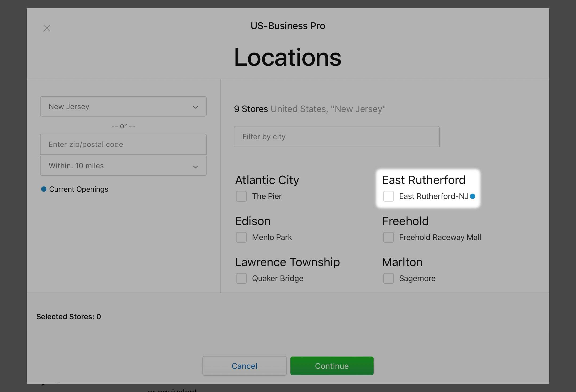Focus the Filter by city field

pos(337,137)
